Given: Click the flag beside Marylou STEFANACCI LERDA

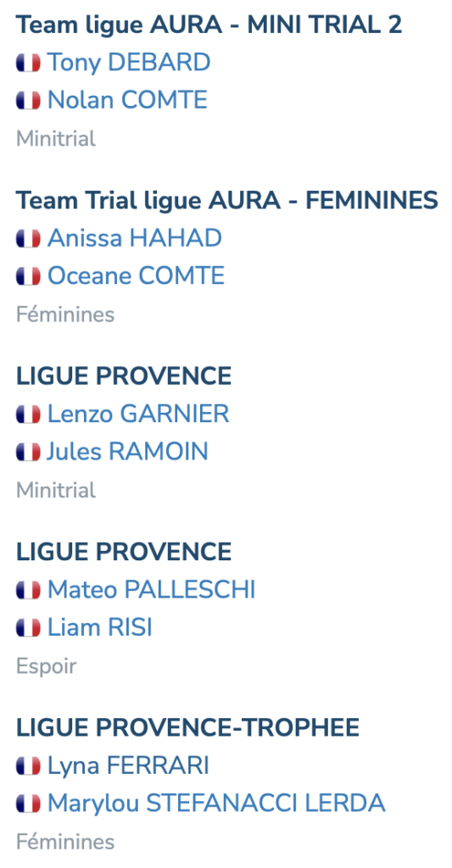Looking at the screenshot, I should pos(28,804).
